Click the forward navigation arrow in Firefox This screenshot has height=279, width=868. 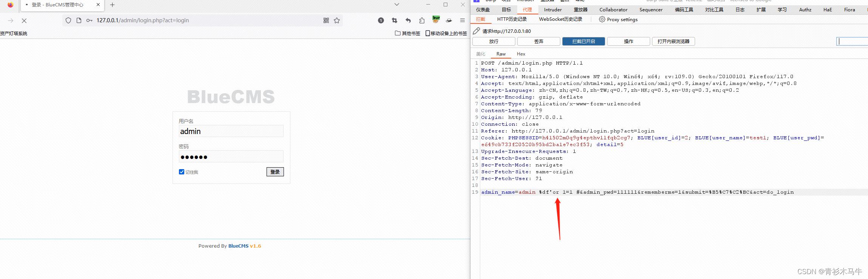click(11, 21)
